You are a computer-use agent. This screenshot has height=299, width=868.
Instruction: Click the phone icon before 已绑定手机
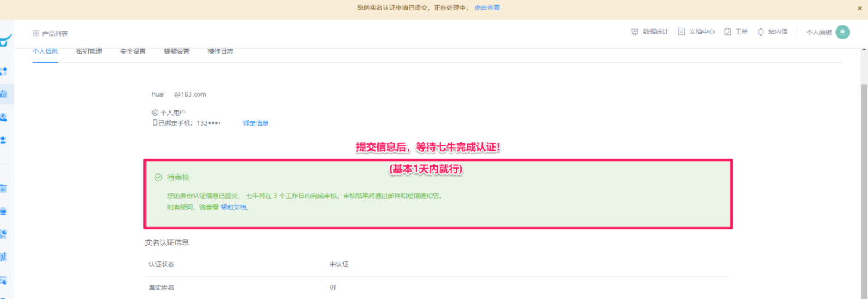click(x=155, y=123)
